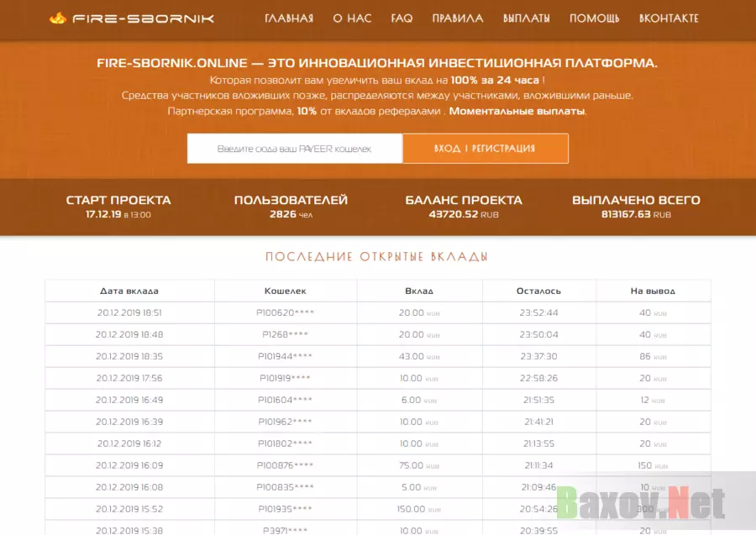Select the date 20.12.2019 16:12
The width and height of the screenshot is (756, 535).
(129, 444)
